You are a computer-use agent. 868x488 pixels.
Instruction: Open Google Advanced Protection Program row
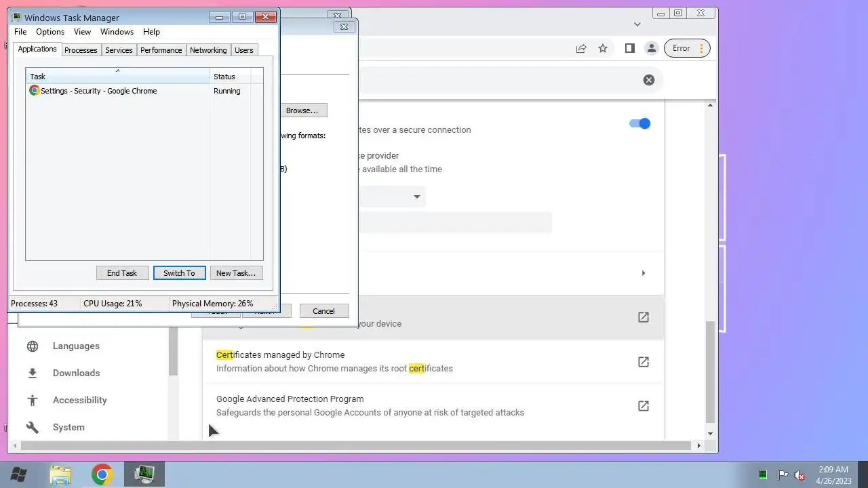(x=433, y=406)
